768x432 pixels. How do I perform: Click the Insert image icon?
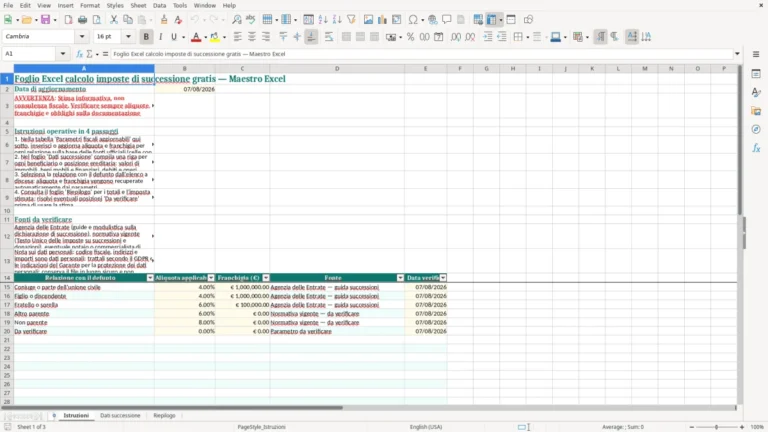368,20
